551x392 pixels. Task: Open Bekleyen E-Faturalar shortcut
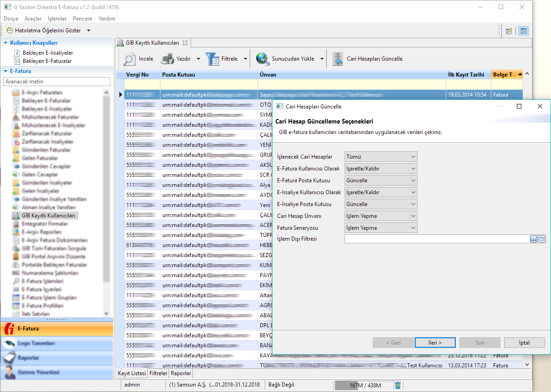[47, 61]
